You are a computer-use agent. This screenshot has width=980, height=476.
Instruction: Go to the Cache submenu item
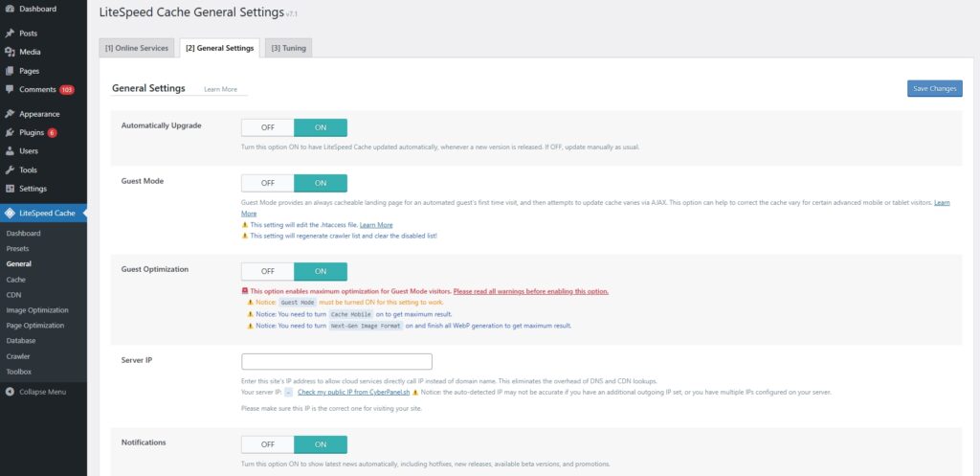click(15, 280)
